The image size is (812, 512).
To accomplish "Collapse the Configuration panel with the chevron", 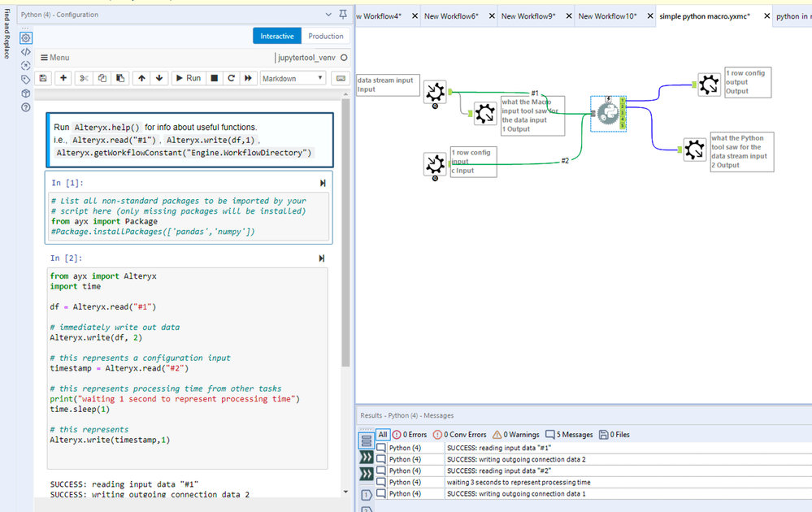I will tap(328, 15).
